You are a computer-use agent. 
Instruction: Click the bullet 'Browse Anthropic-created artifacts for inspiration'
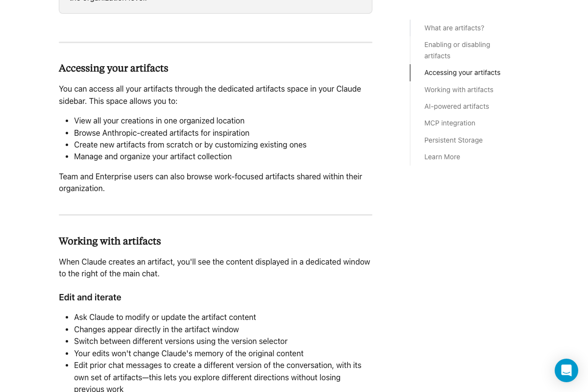162,133
